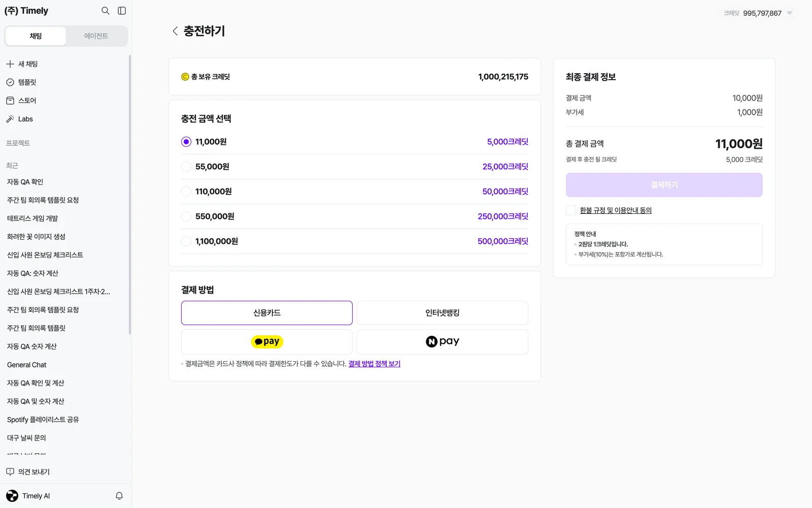Click the (주) Timely logo text
The width and height of the screenshot is (812, 508).
(26, 11)
